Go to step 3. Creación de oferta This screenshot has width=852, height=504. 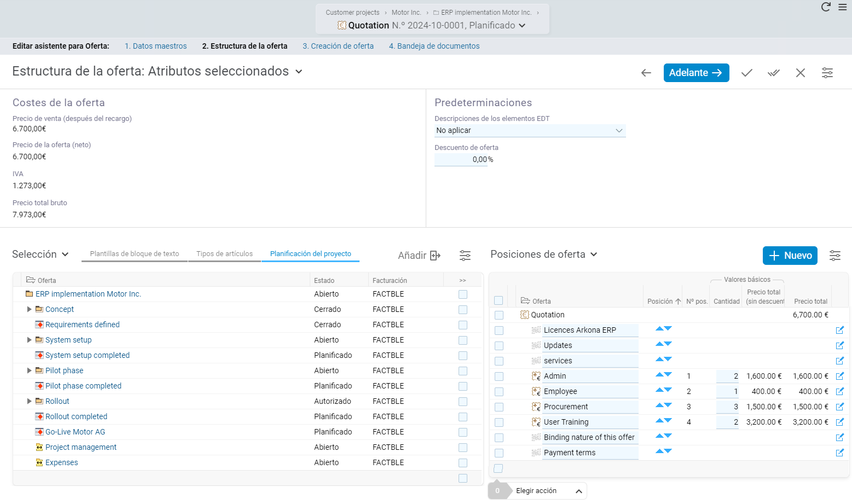click(x=338, y=46)
